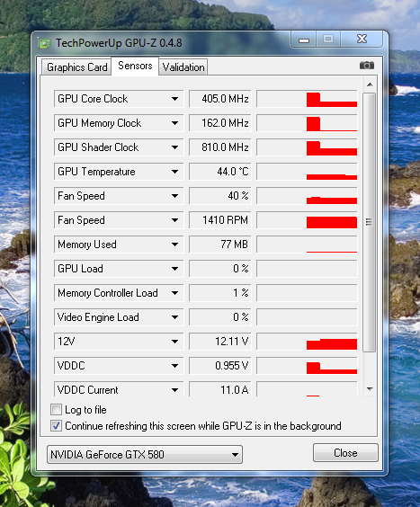Click the GPU-Z title bar app icon
The width and height of the screenshot is (420, 507).
(44, 43)
